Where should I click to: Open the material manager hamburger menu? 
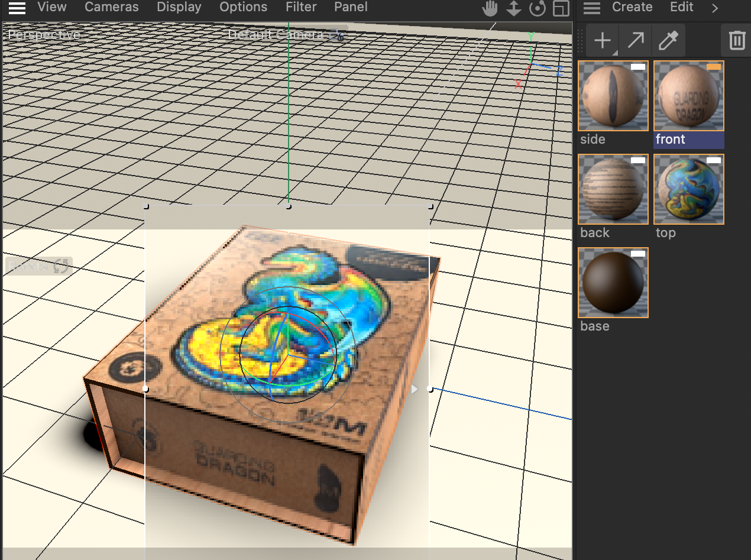591,8
